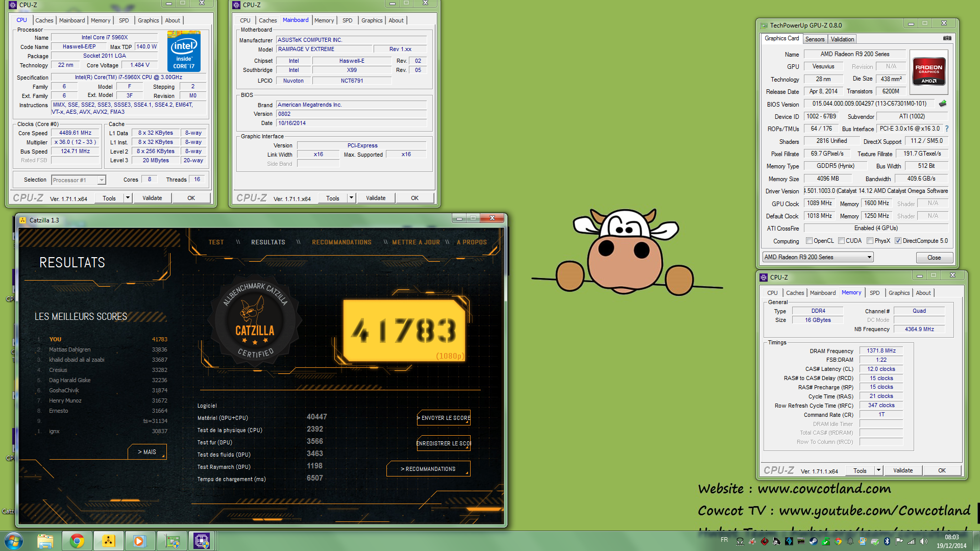Click the 41783 score panel
The image size is (980, 551).
[405, 331]
